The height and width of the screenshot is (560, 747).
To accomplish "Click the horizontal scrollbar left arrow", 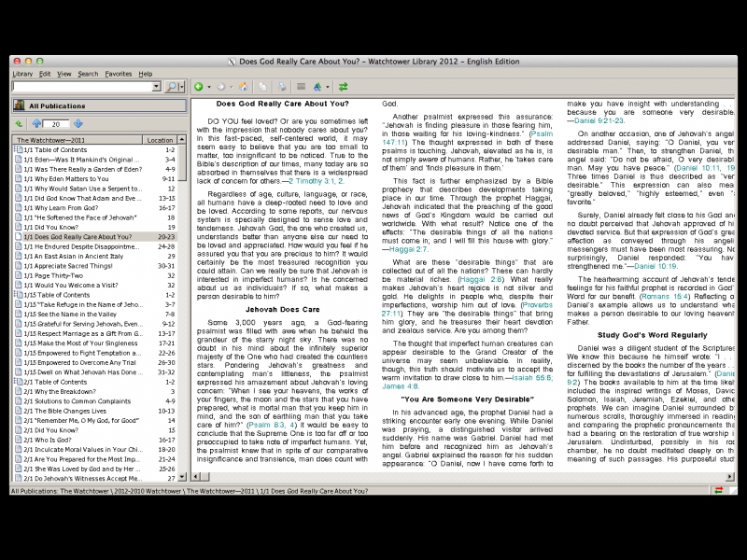I will point(196,476).
